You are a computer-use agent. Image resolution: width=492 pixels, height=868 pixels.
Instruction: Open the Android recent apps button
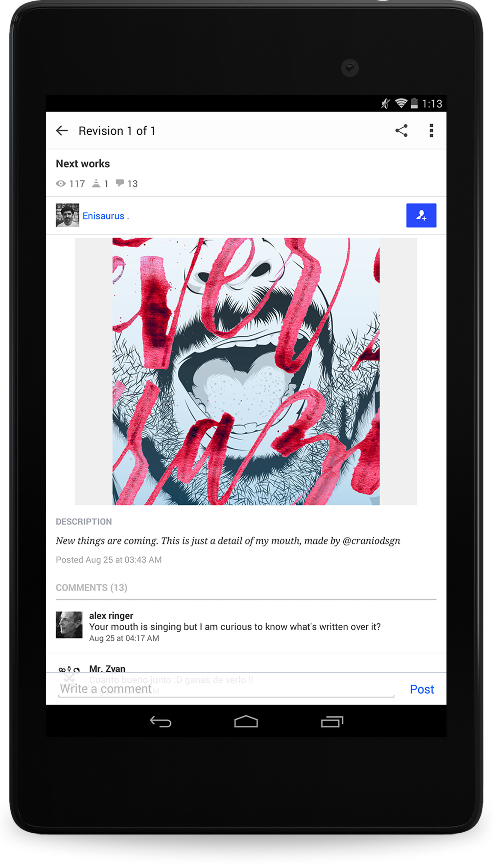tap(332, 721)
